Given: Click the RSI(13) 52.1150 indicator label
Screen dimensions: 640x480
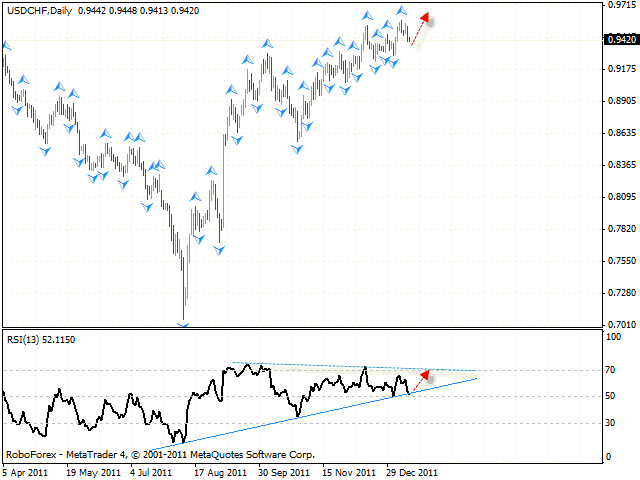Looking at the screenshot, I should point(40,339).
